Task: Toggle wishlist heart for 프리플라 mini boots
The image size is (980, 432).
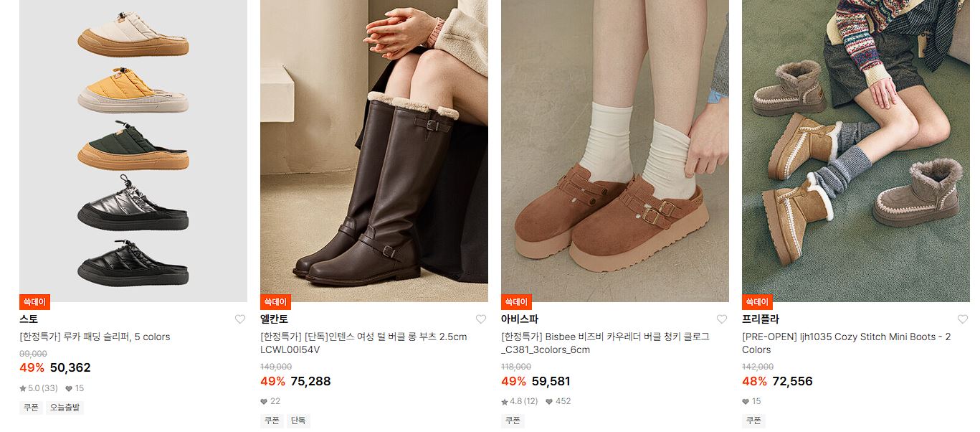Action: click(x=963, y=319)
